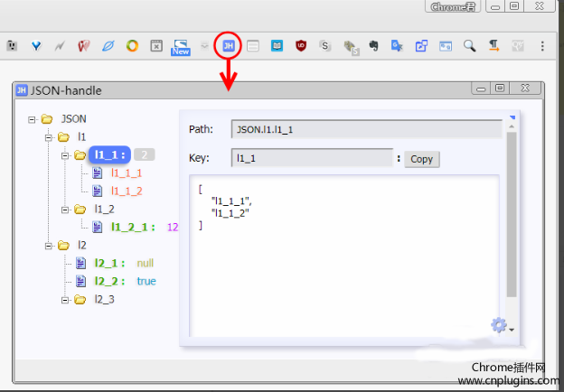Collapse the l1_1 folder node
Screen dimensions: 564x392
coord(65,155)
